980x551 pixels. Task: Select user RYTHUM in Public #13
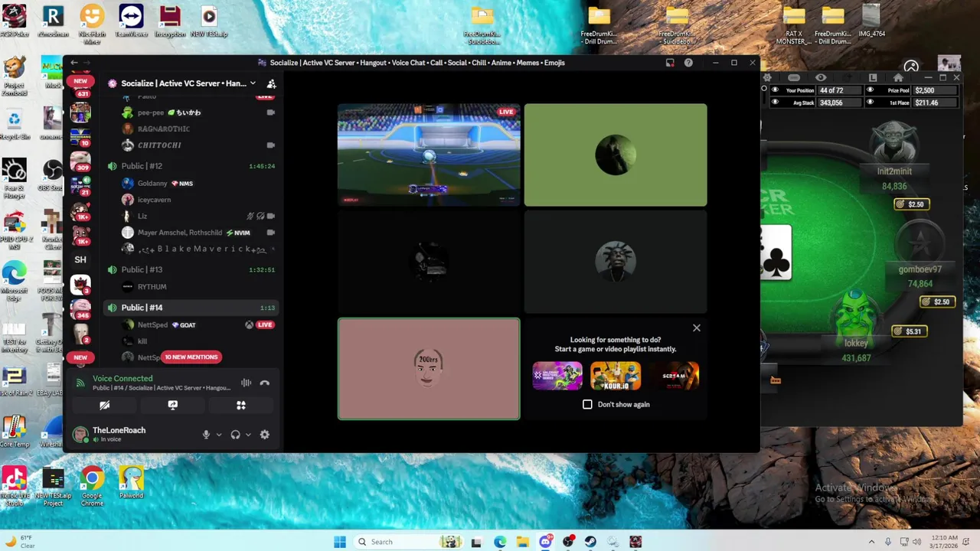(152, 287)
